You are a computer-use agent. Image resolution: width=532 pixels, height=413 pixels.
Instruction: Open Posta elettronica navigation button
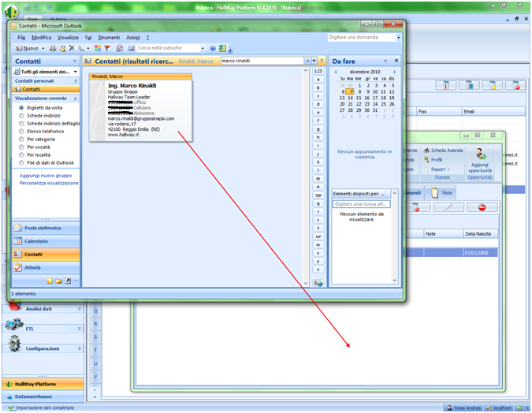[46, 228]
